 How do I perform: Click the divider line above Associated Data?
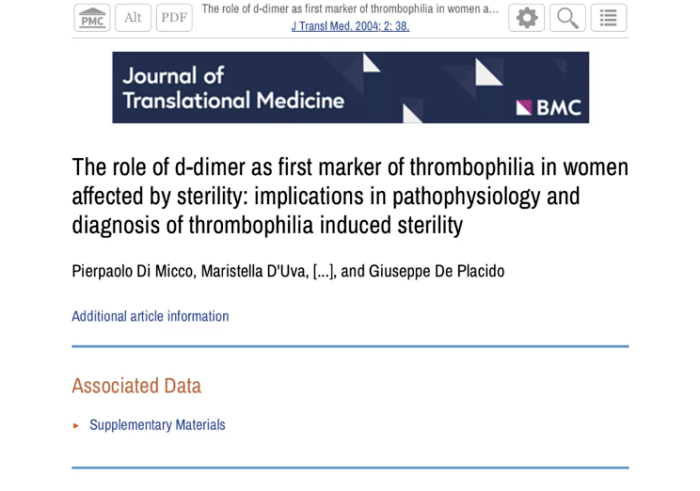tap(350, 346)
